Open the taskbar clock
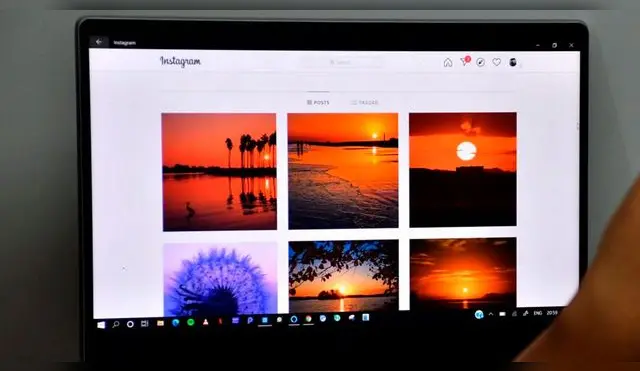 coord(552,313)
